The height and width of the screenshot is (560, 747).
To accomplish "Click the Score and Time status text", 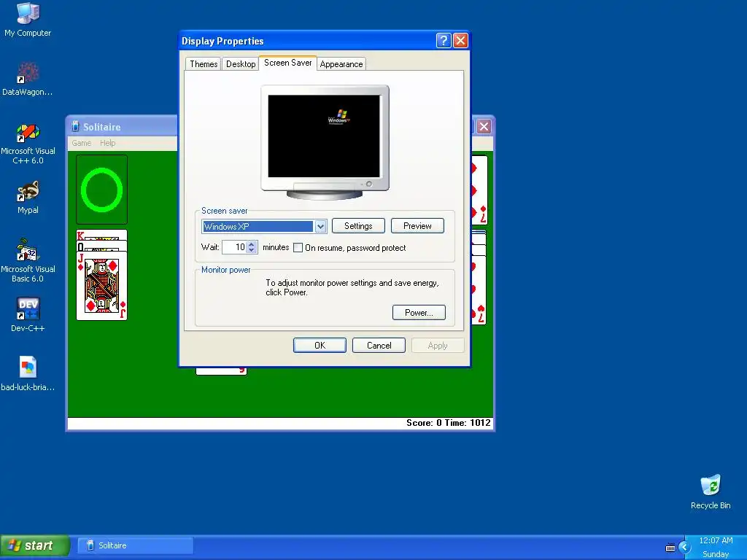I will click(449, 423).
